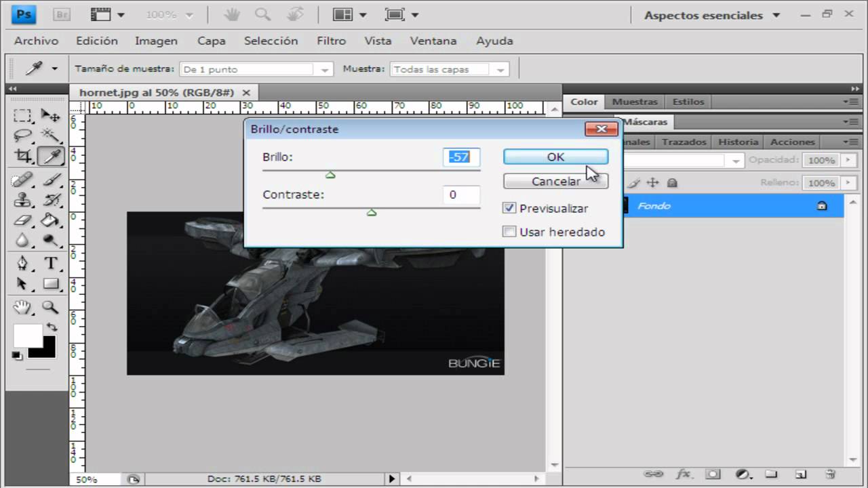Select the Spot Healing Brush tool
This screenshot has width=868, height=488.
22,180
